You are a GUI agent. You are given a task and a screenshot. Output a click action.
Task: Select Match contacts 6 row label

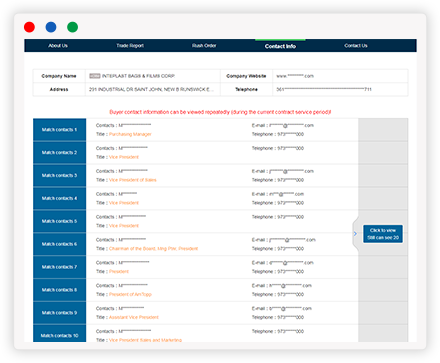coord(59,244)
